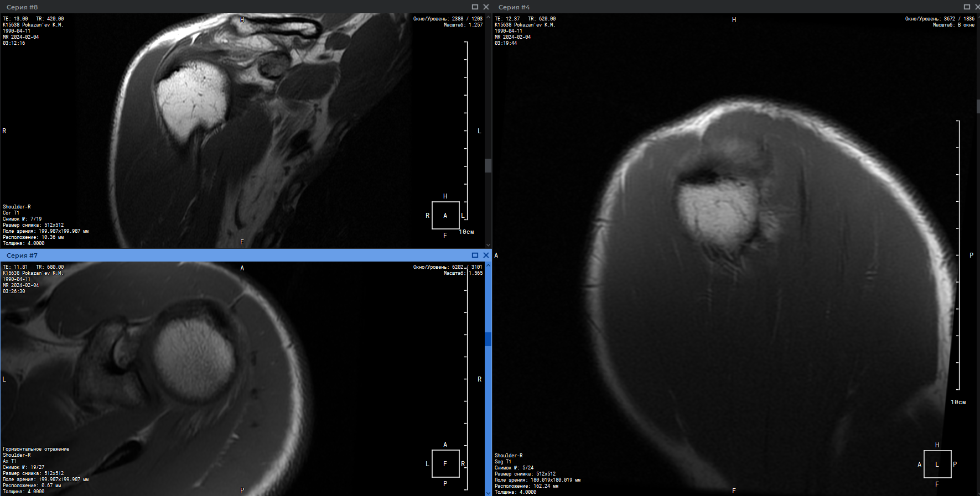This screenshot has height=496, width=980.
Task: Click the vertical scale ruler in Серия #8
Action: [x=466, y=130]
